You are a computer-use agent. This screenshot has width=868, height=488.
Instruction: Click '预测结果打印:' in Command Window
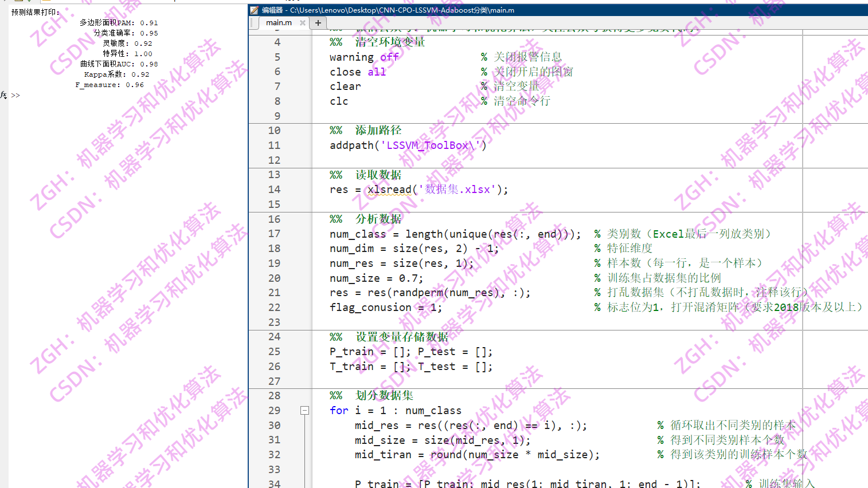pos(36,12)
